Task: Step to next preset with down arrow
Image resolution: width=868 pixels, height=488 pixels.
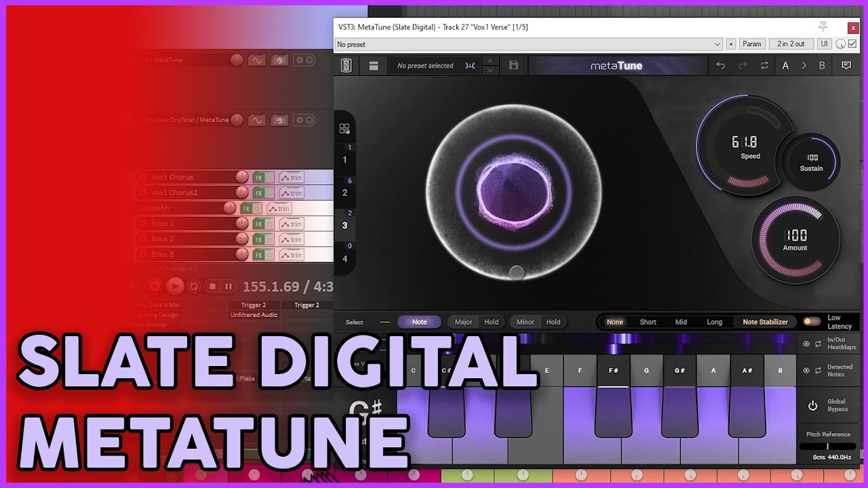Action: [490, 70]
